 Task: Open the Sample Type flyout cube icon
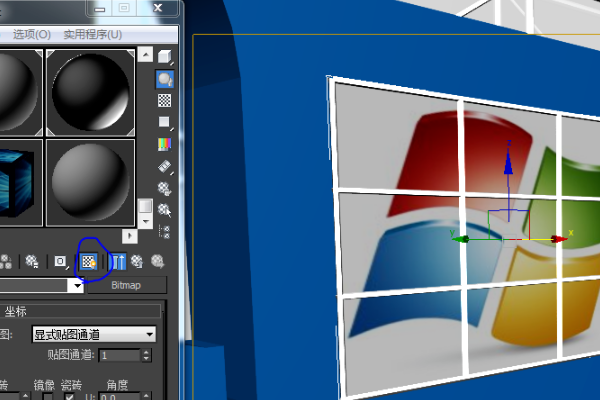165,57
